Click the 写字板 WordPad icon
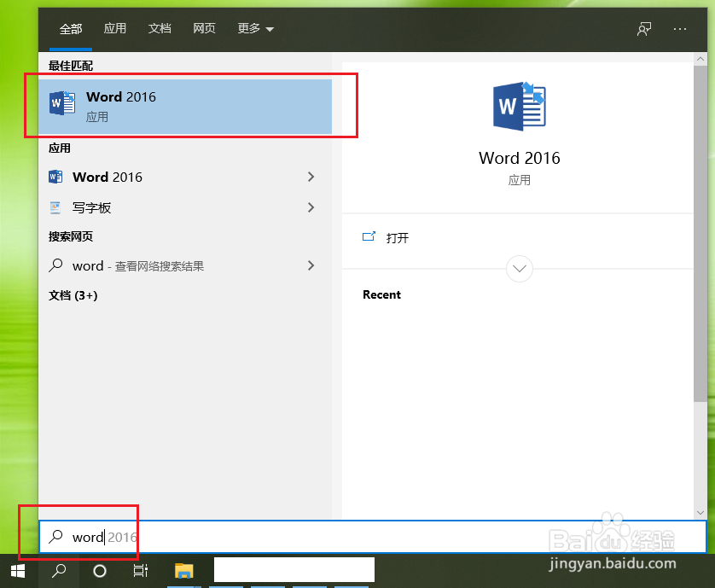Image resolution: width=715 pixels, height=588 pixels. coord(55,207)
